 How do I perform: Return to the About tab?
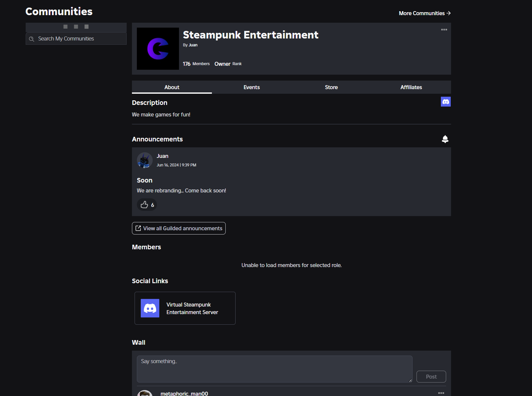tap(171, 87)
